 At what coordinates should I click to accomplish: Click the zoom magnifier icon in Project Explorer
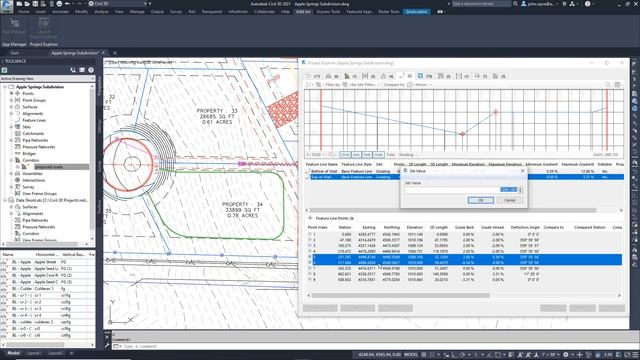coord(608,84)
